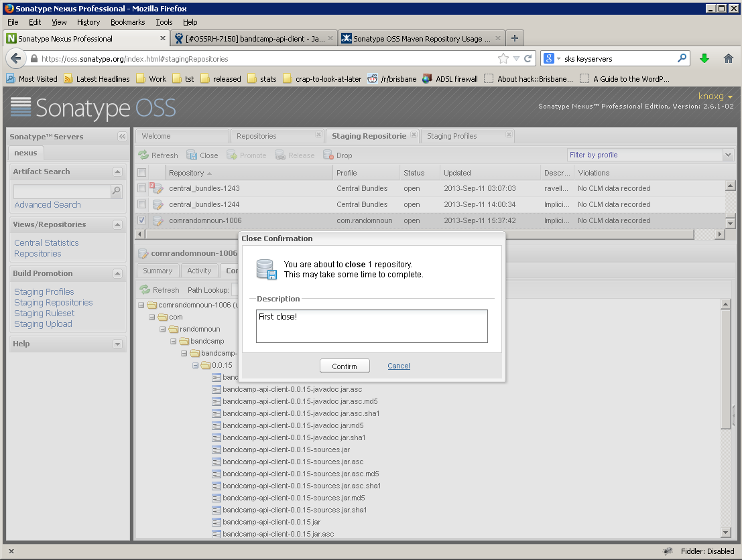Close the Staging Profiles tab
This screenshot has width=742, height=560.
509,135
